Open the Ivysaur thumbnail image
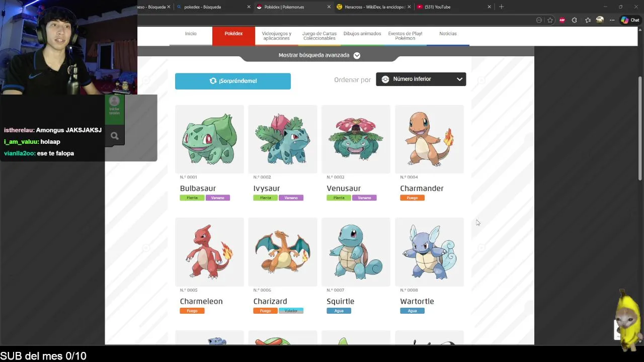Screen dimensions: 644x362 283,139
